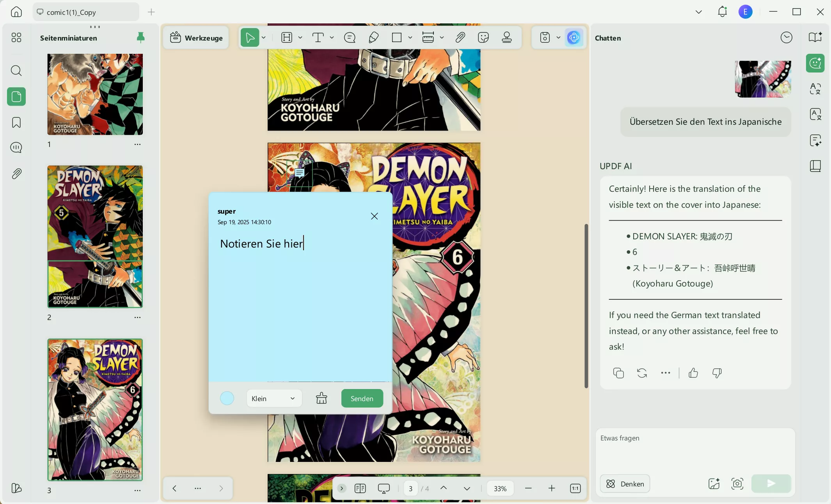Expand measurement tool dropdown arrow
831x504 pixels.
point(442,37)
